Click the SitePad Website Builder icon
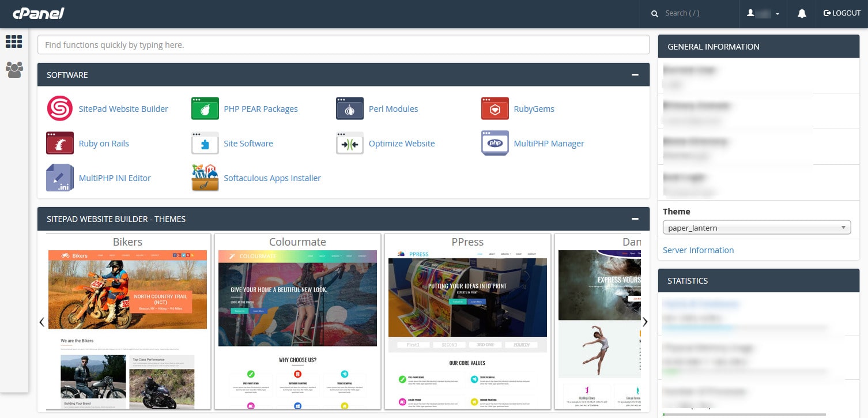Image resolution: width=868 pixels, height=418 pixels. [x=60, y=108]
